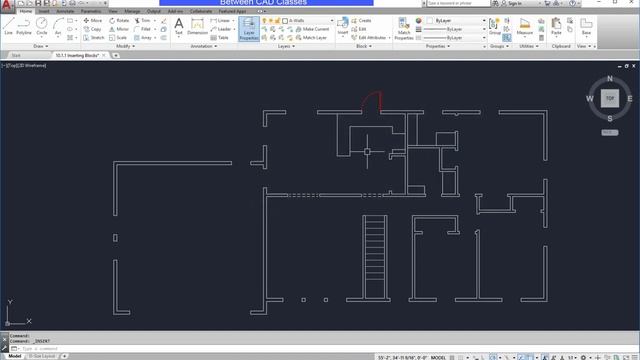Click Edit Attributes button

click(369, 38)
